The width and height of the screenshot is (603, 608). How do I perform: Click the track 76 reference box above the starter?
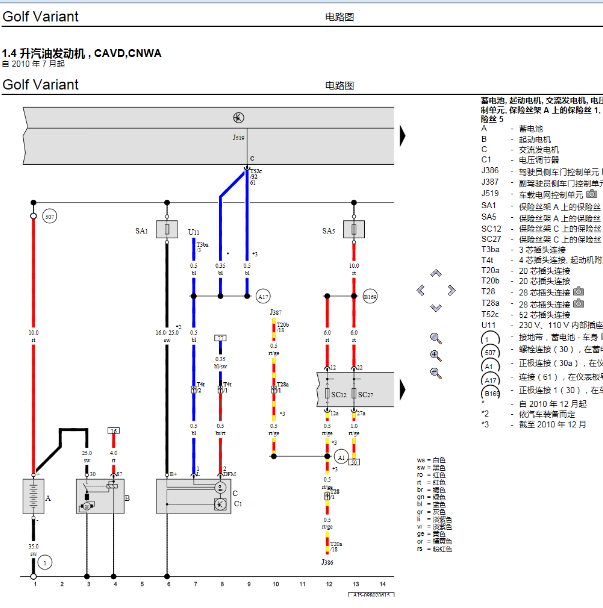tap(114, 430)
